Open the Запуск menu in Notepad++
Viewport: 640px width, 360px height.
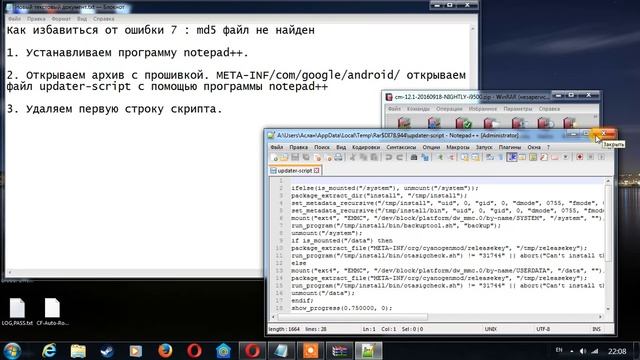[x=484, y=147]
